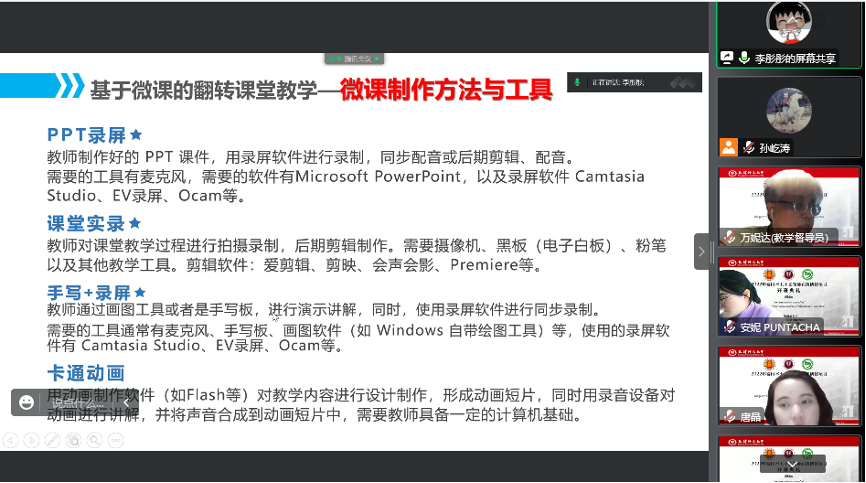866x483 pixels.
Task: Click the previous slide arrow icon
Action: 10,439
